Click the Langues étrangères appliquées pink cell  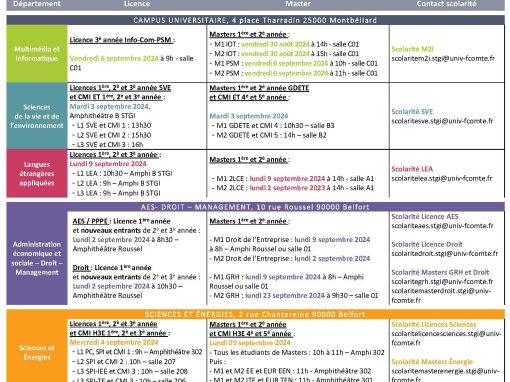37,174
